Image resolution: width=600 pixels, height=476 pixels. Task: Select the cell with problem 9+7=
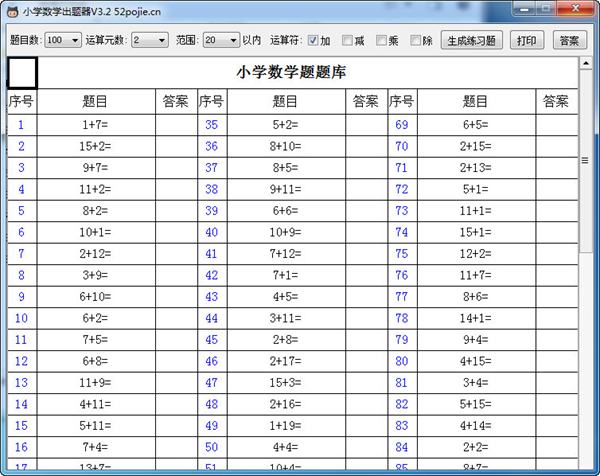pos(96,168)
